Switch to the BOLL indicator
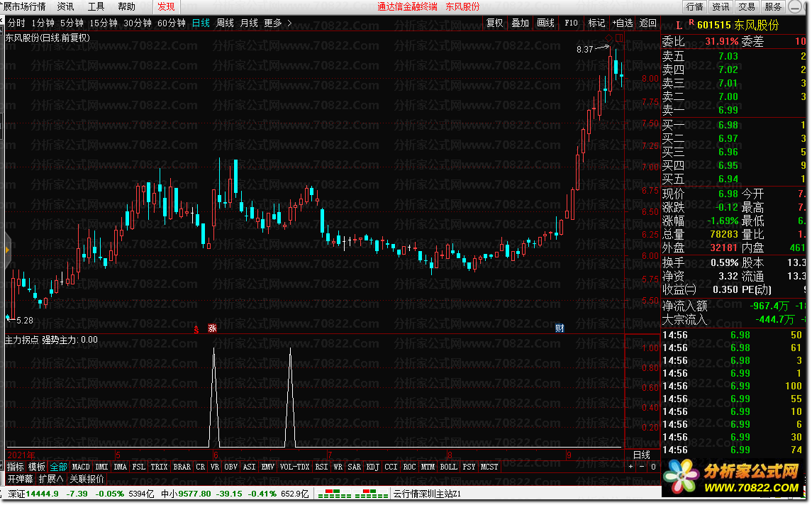 448,467
